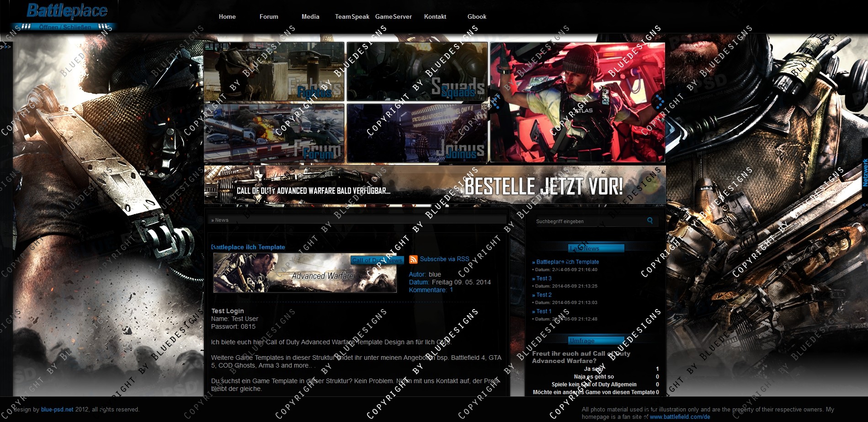Click the search magnifier icon

pos(650,221)
